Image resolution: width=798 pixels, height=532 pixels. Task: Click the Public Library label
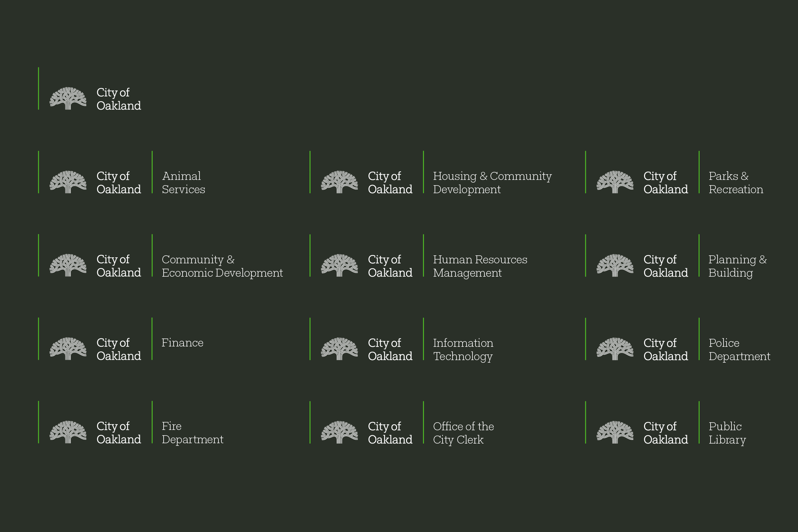(727, 433)
